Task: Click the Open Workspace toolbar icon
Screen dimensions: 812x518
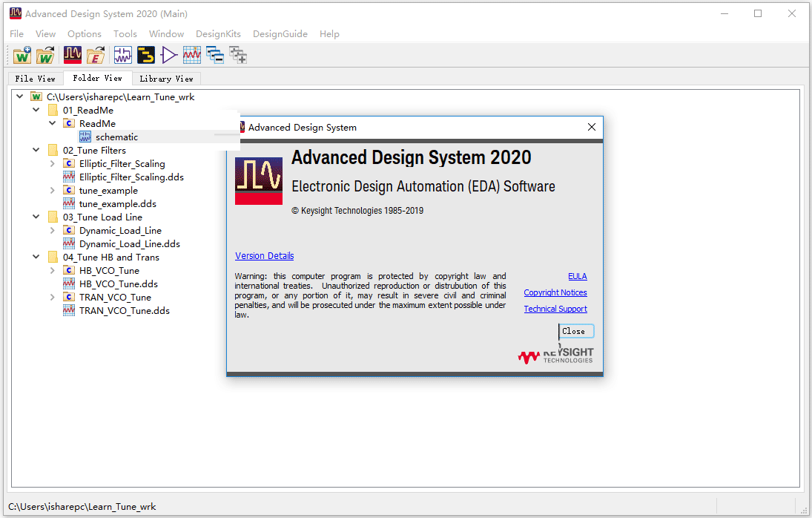Action: point(46,55)
